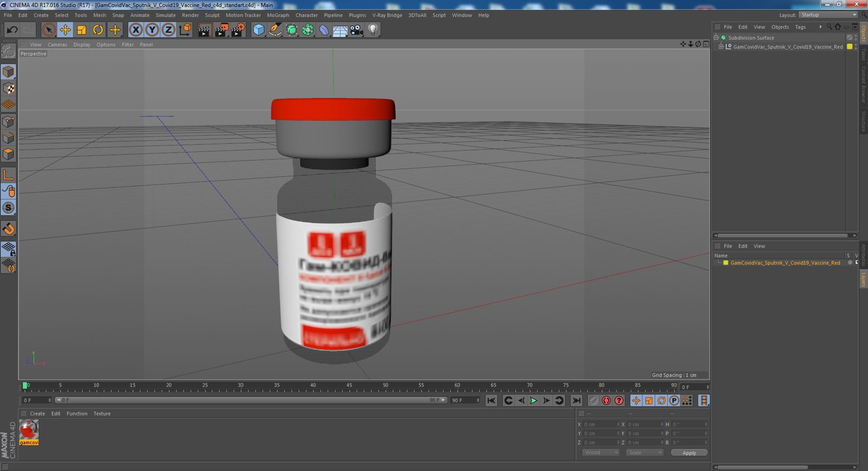Go to the start of animation
868x471 pixels.
point(491,400)
